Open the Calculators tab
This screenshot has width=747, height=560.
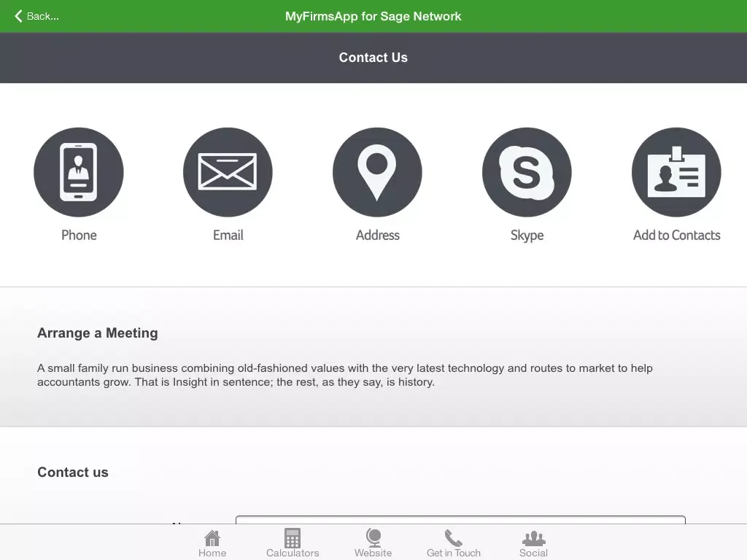tap(293, 543)
